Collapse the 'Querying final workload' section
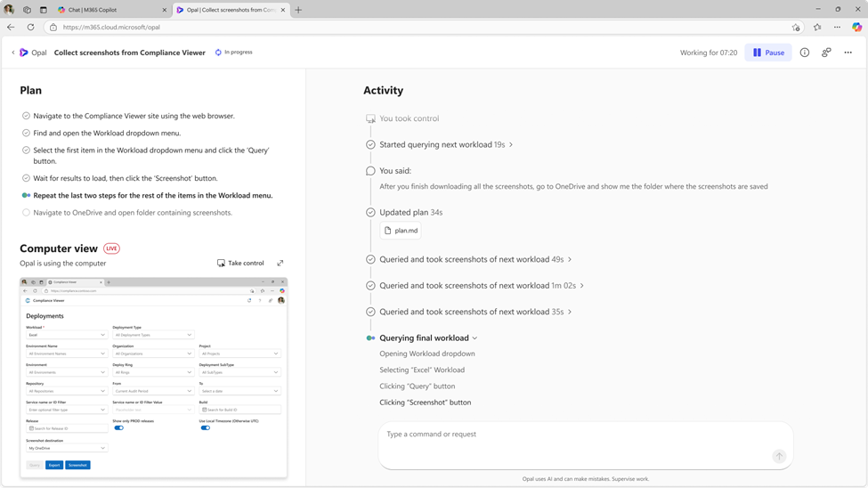This screenshot has height=488, width=868. pyautogui.click(x=475, y=338)
